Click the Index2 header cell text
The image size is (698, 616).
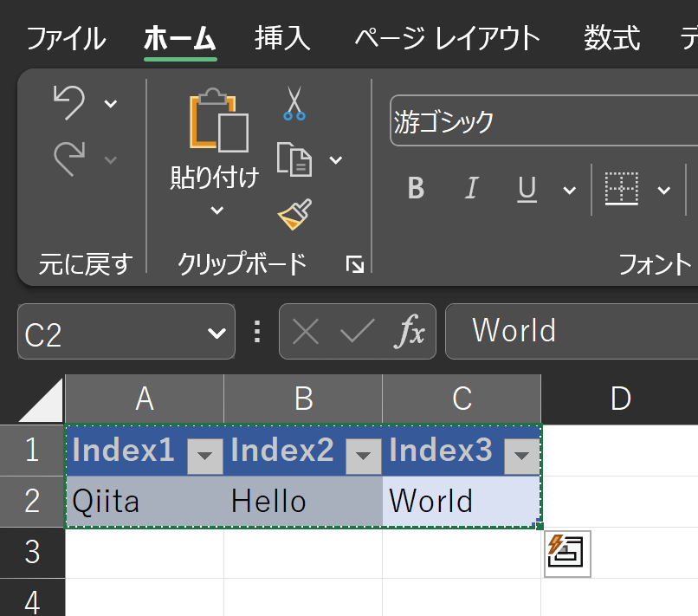282,450
